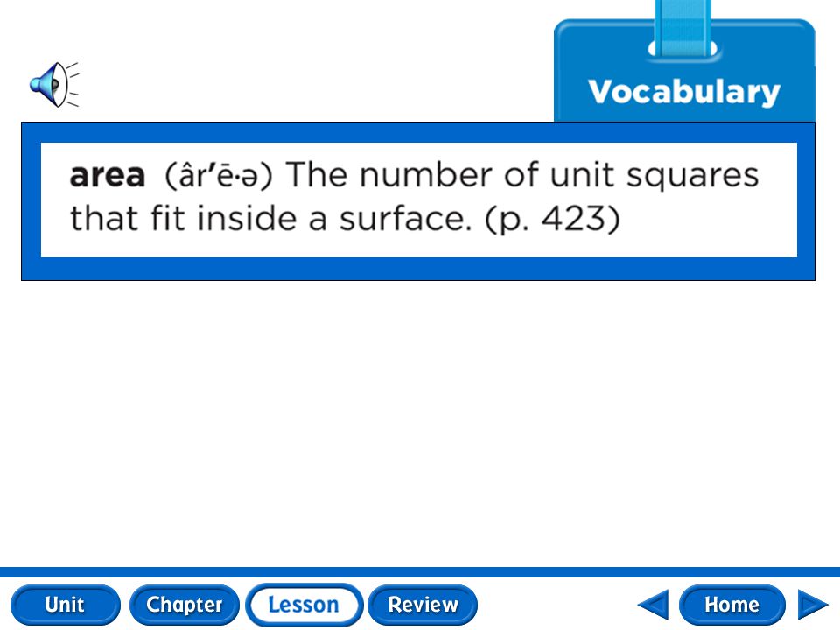Go to previous slide with left arrow
The width and height of the screenshot is (840, 630).
click(654, 605)
